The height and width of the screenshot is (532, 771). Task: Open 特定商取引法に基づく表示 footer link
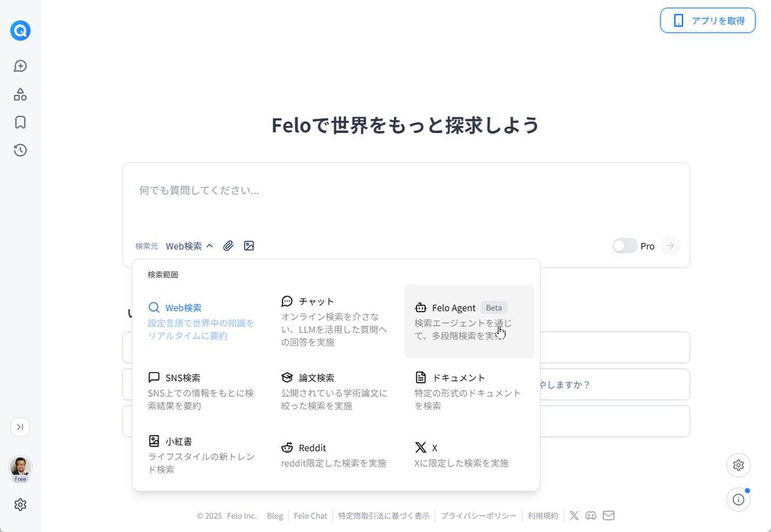pyautogui.click(x=384, y=516)
